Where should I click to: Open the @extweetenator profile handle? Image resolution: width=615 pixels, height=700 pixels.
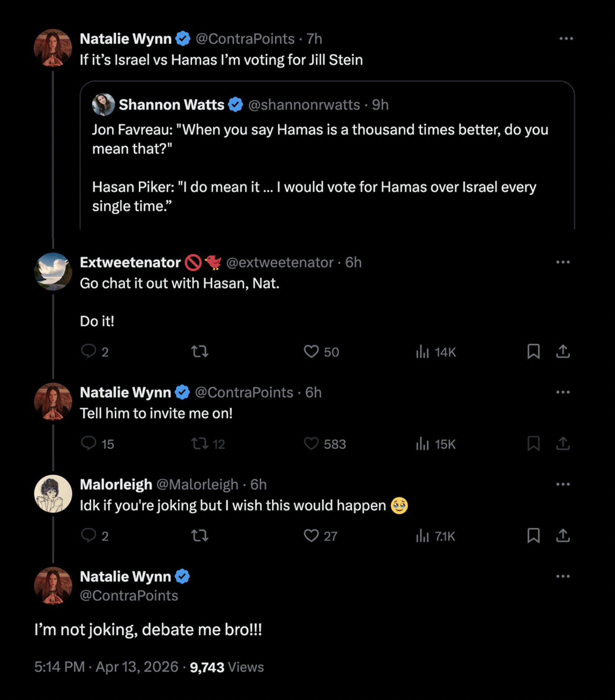coord(280,262)
